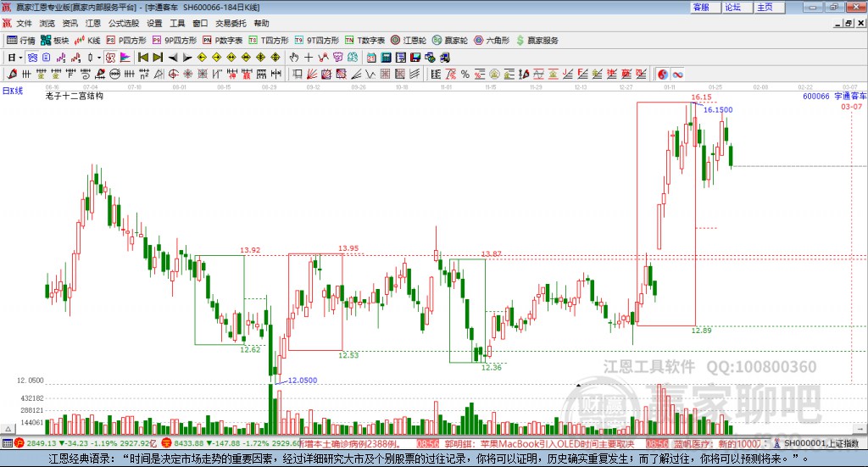Click the yin-yang taiji icon
Screen dimensions: 868x467
(663, 74)
